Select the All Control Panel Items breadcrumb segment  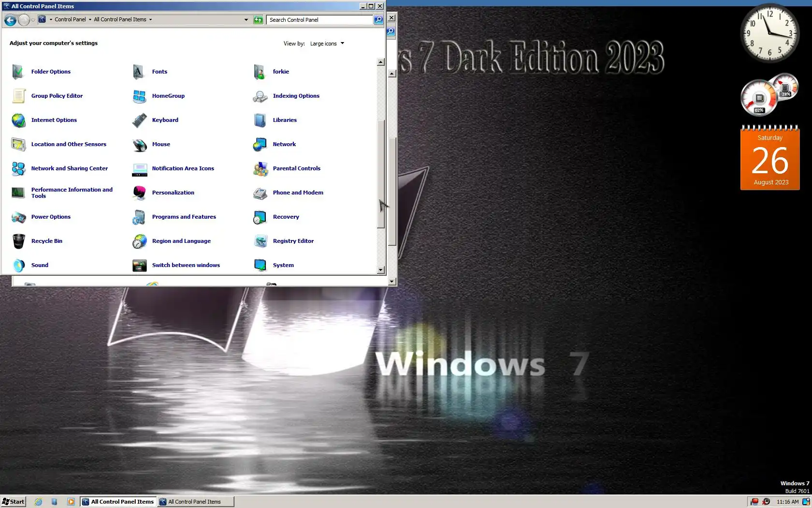click(120, 20)
